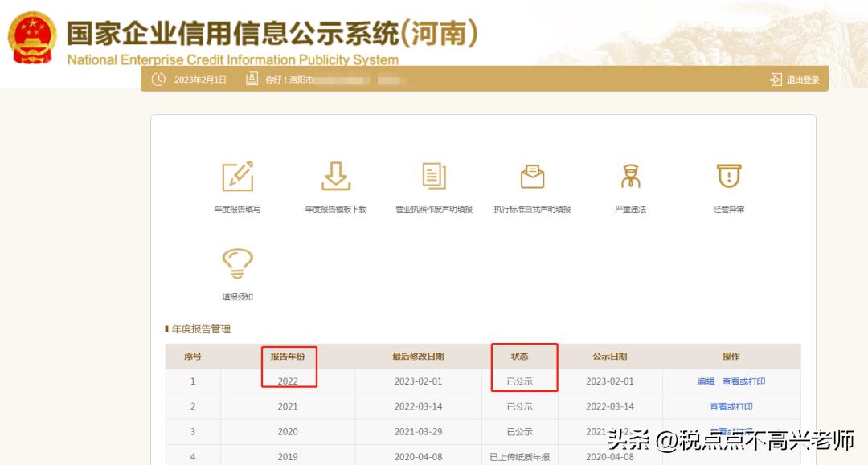Click the national emblem logo
This screenshot has width=868, height=465.
pos(32,37)
